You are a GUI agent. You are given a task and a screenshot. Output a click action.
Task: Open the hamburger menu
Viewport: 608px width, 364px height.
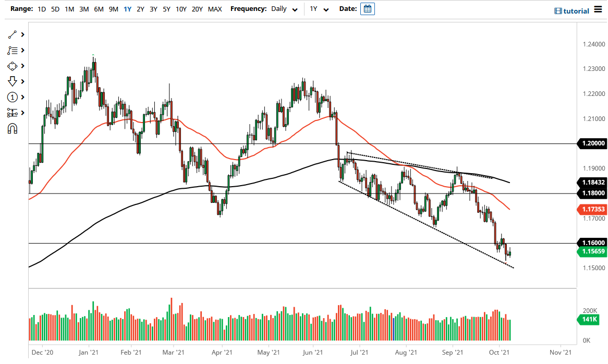point(598,10)
